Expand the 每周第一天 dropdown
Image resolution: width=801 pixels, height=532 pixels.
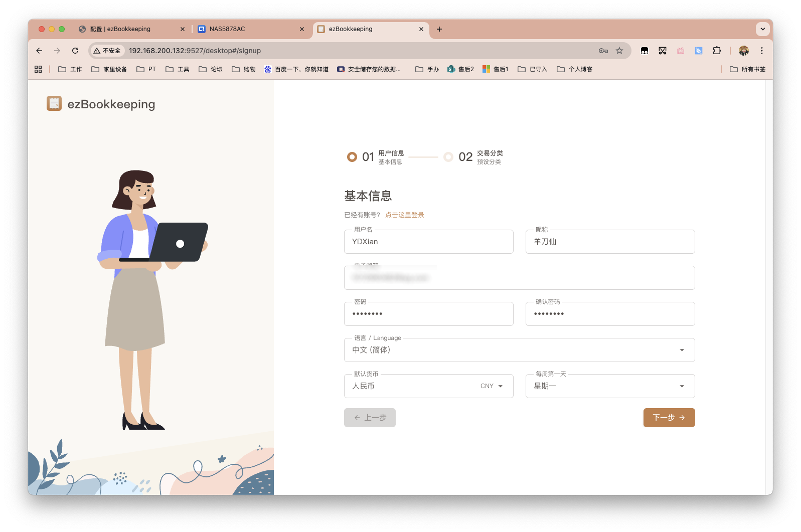(x=610, y=386)
